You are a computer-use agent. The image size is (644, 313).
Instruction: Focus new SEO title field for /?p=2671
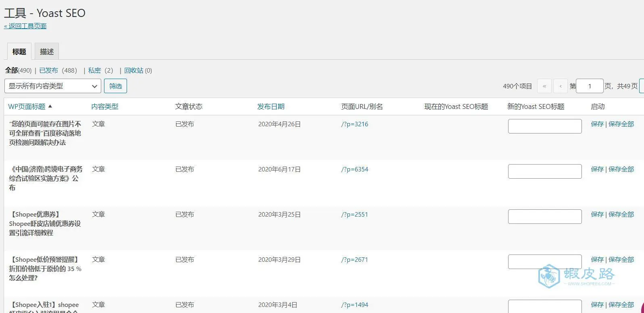point(545,262)
